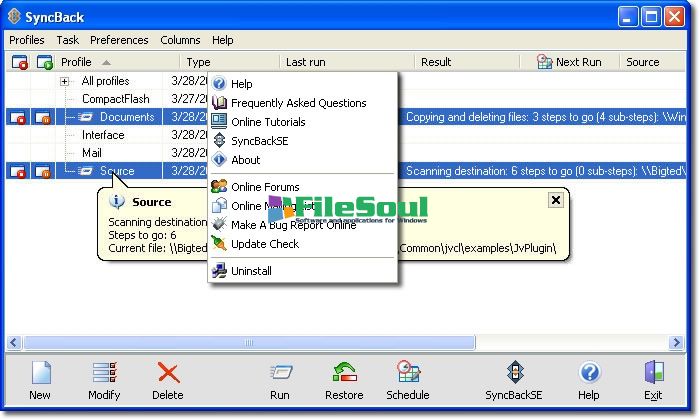Select the Mail profile row
The width and height of the screenshot is (699, 419).
92,153
